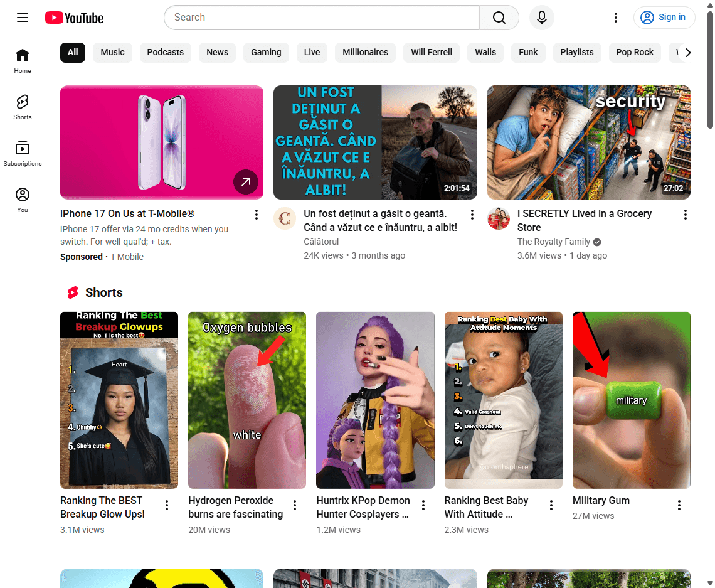Open options for Huntrix KPop short
The width and height of the screenshot is (715, 588).
tap(423, 505)
